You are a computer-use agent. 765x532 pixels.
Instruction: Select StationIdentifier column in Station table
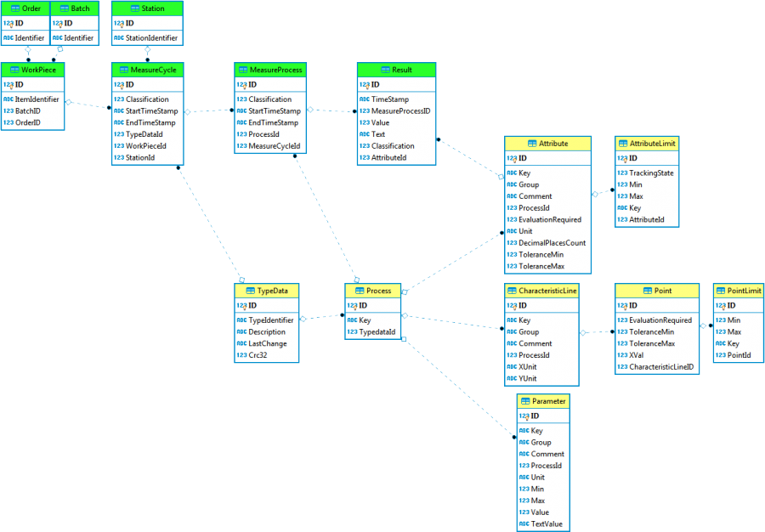pyautogui.click(x=152, y=38)
